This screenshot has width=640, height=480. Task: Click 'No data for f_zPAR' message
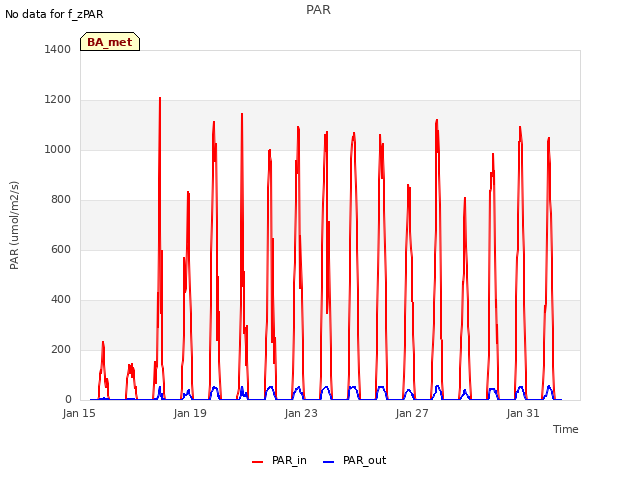pyautogui.click(x=54, y=14)
